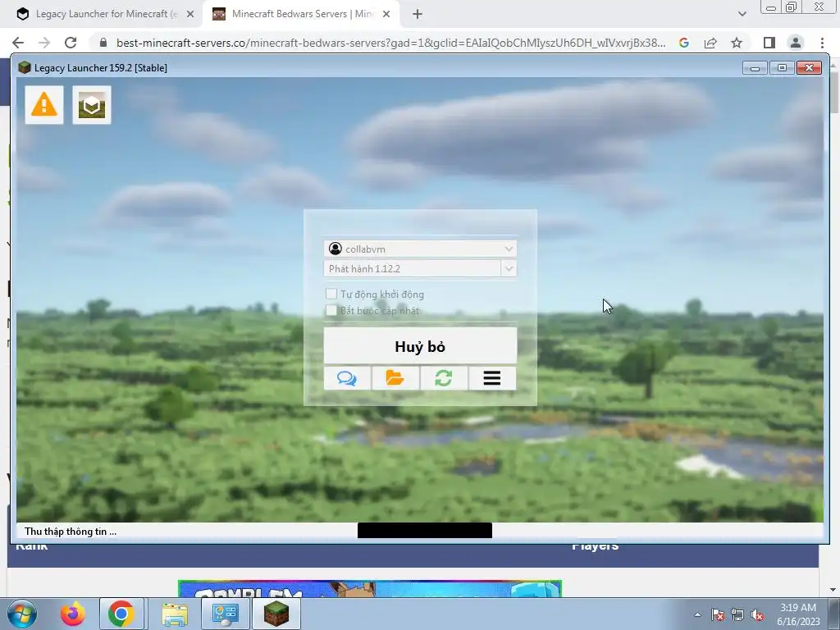Screen dimensions: 840x630
Task: Open Chrome profile avatar
Action: point(796,43)
